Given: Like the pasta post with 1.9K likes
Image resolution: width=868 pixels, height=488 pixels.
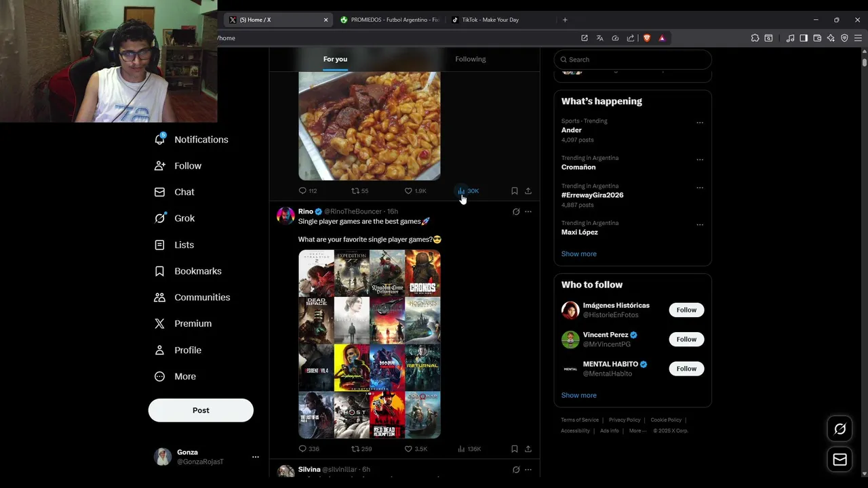Looking at the screenshot, I should coord(415,191).
